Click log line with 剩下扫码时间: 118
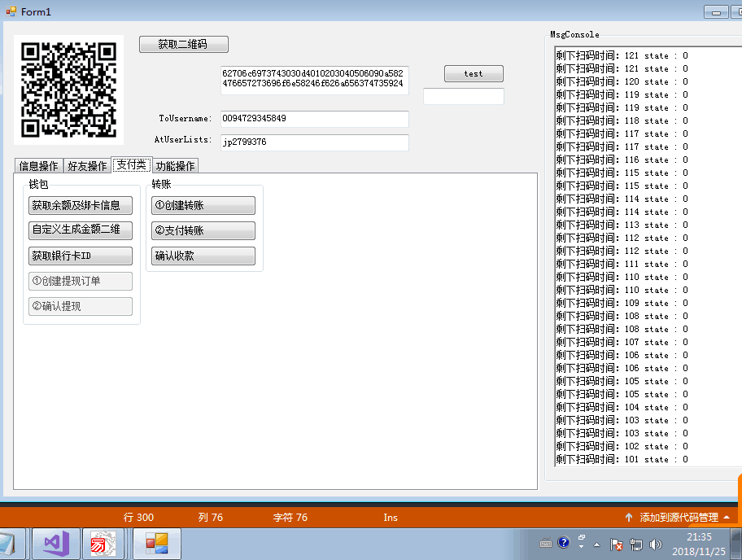 pyautogui.click(x=622, y=120)
